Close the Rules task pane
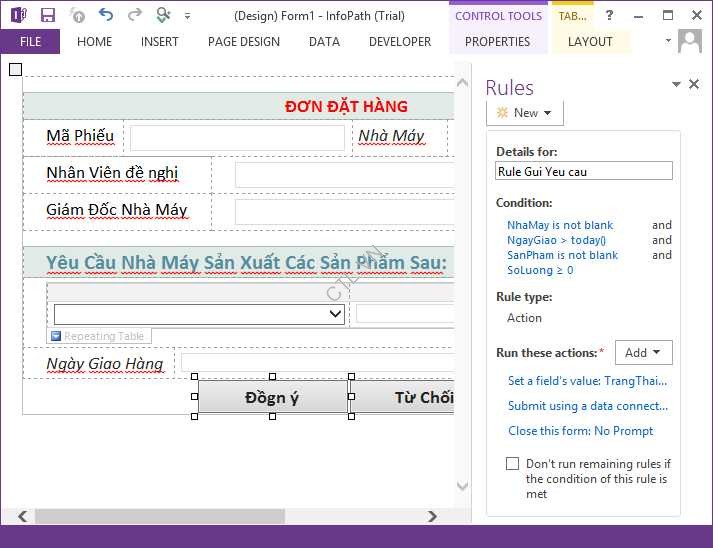This screenshot has height=548, width=713. [694, 85]
